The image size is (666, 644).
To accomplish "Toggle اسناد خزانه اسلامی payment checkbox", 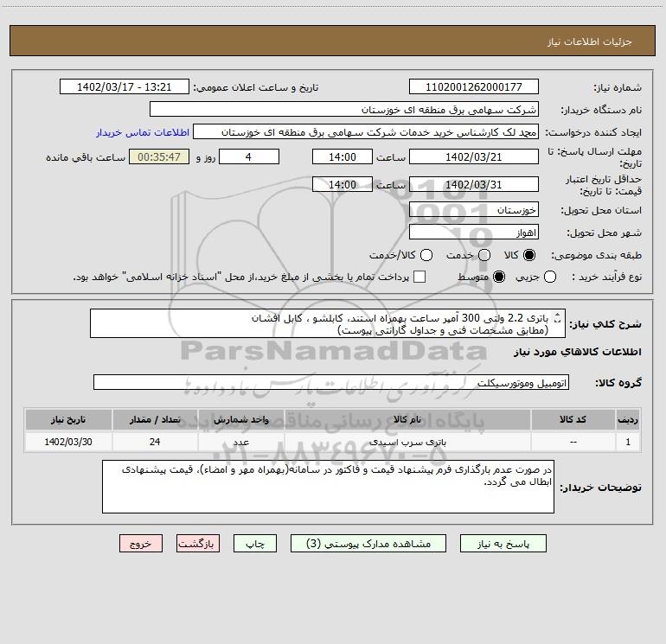I will click(x=419, y=277).
